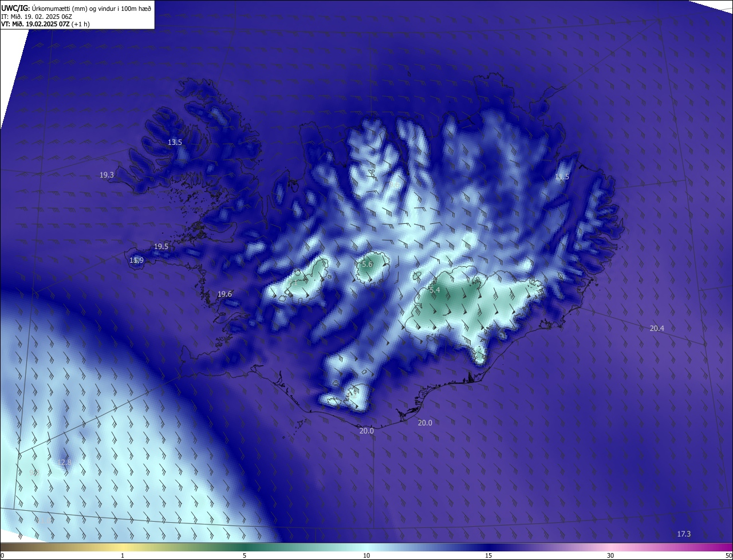733x560 pixels.
Task: Click the legend tick label "0"
Action: (2, 555)
